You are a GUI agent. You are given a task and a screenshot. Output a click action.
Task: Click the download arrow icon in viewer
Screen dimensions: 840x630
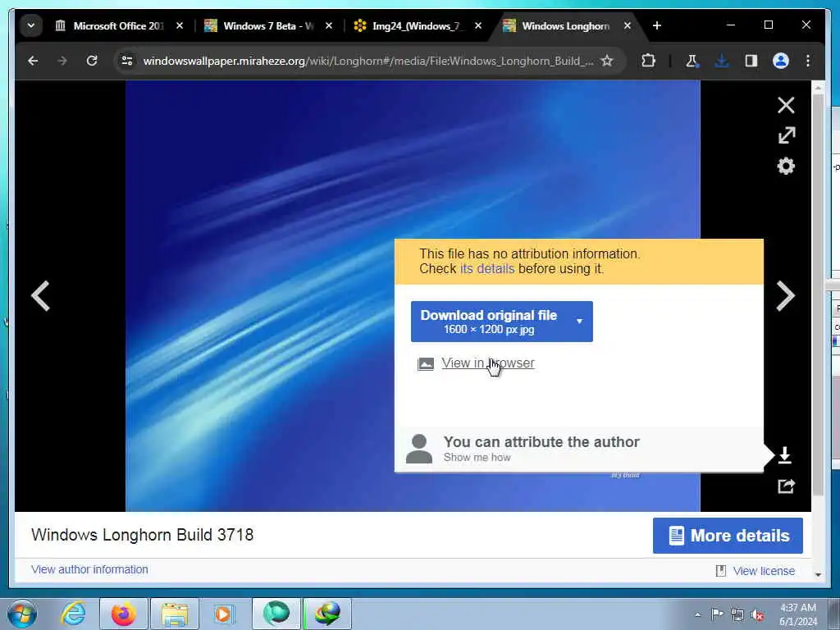click(785, 454)
